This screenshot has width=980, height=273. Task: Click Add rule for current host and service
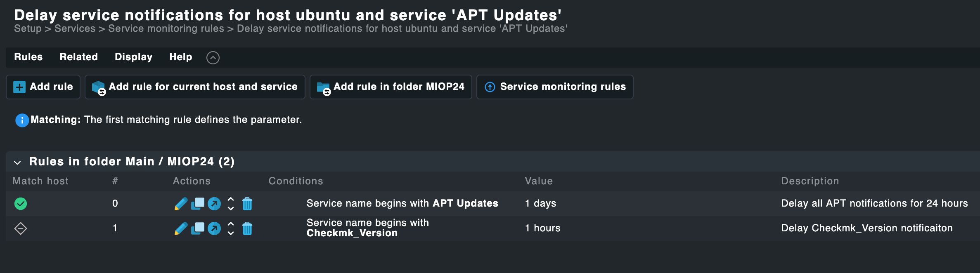[x=194, y=87]
